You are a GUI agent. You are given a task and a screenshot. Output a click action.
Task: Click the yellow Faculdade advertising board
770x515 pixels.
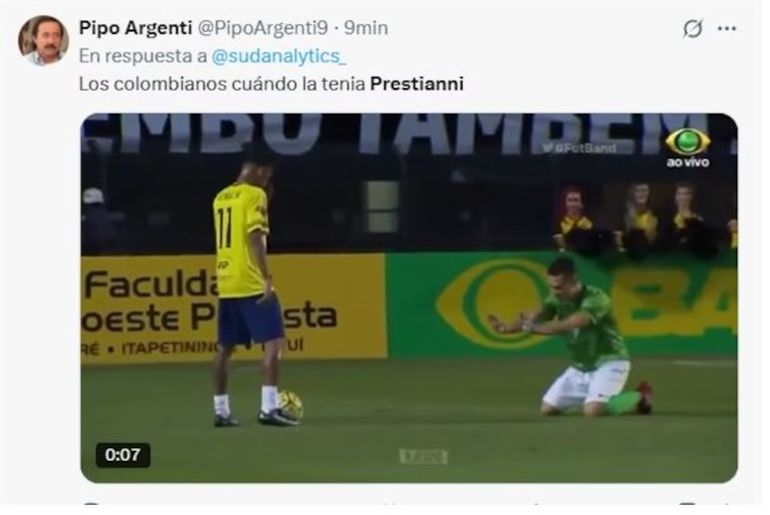233,308
